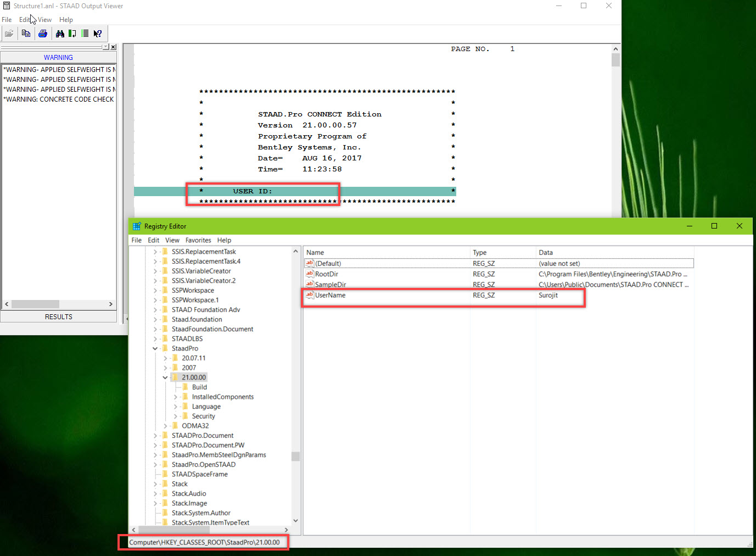The image size is (756, 556).
Task: Select the Build key in tree
Action: coord(199,387)
